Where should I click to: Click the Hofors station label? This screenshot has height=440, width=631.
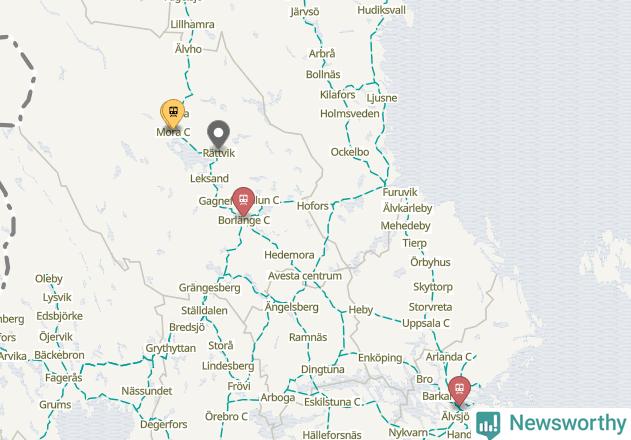click(x=313, y=206)
